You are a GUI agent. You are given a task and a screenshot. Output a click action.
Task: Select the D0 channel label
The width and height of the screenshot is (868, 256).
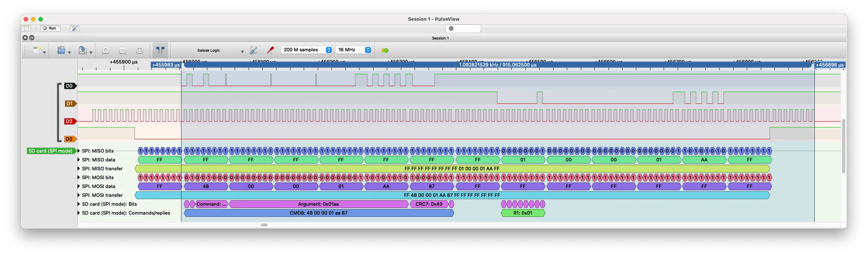point(70,86)
